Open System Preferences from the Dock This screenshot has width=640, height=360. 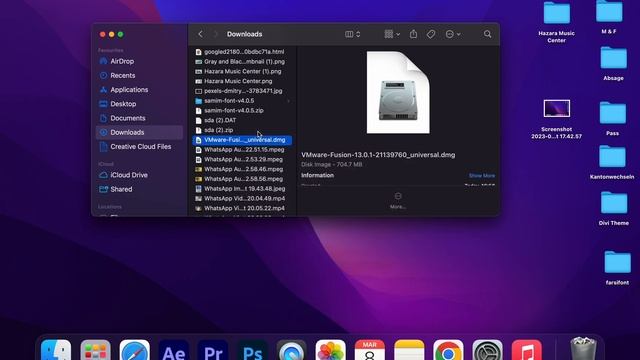pyautogui.click(x=487, y=350)
